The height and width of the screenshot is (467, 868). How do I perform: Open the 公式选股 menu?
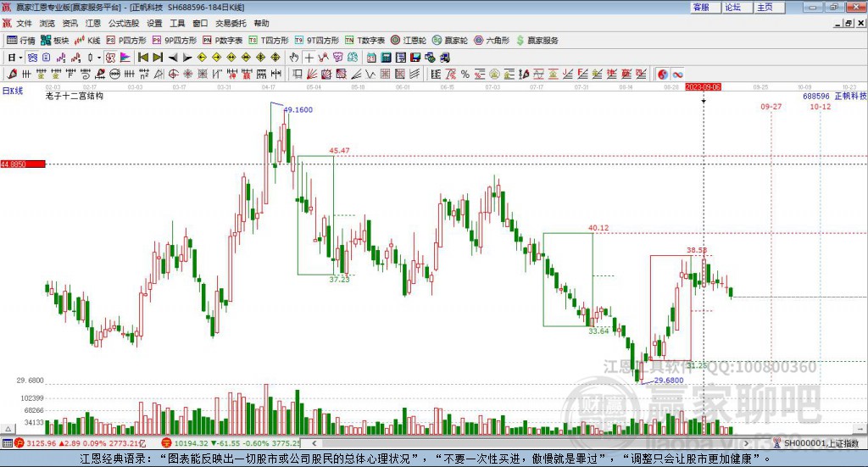pos(124,23)
